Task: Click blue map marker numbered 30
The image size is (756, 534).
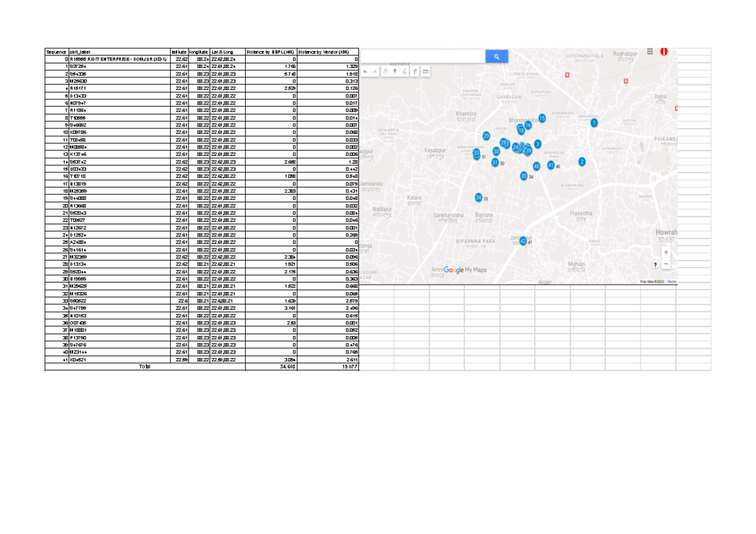Action: 496,151
